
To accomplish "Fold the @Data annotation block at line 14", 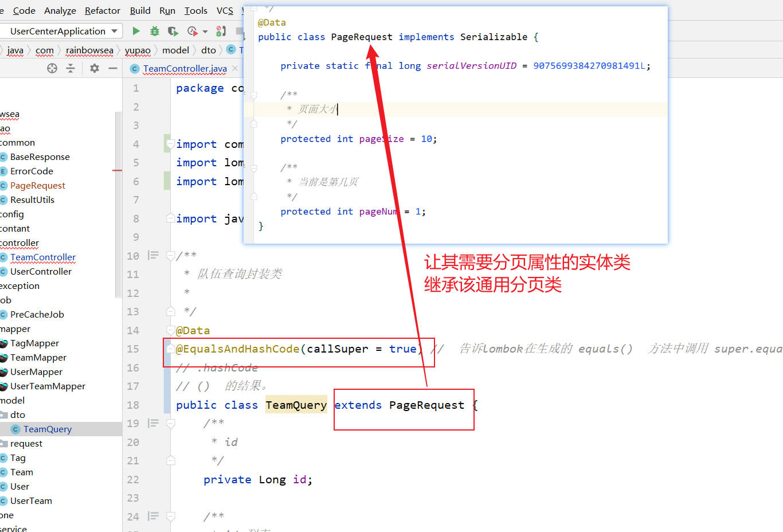I will pos(170,330).
